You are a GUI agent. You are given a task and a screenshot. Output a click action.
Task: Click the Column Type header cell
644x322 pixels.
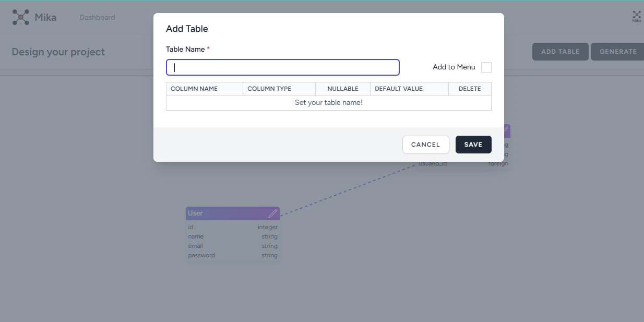(279, 89)
